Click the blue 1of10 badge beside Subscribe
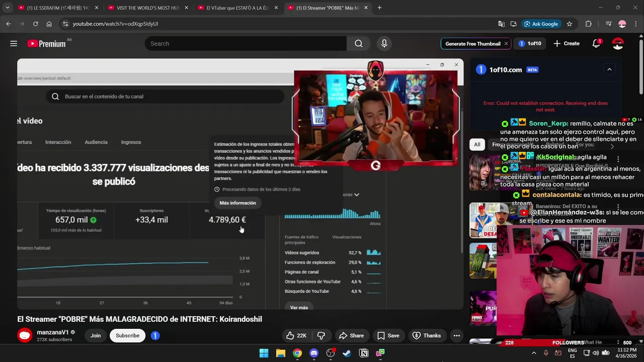This screenshot has height=362, width=644. tap(155, 335)
